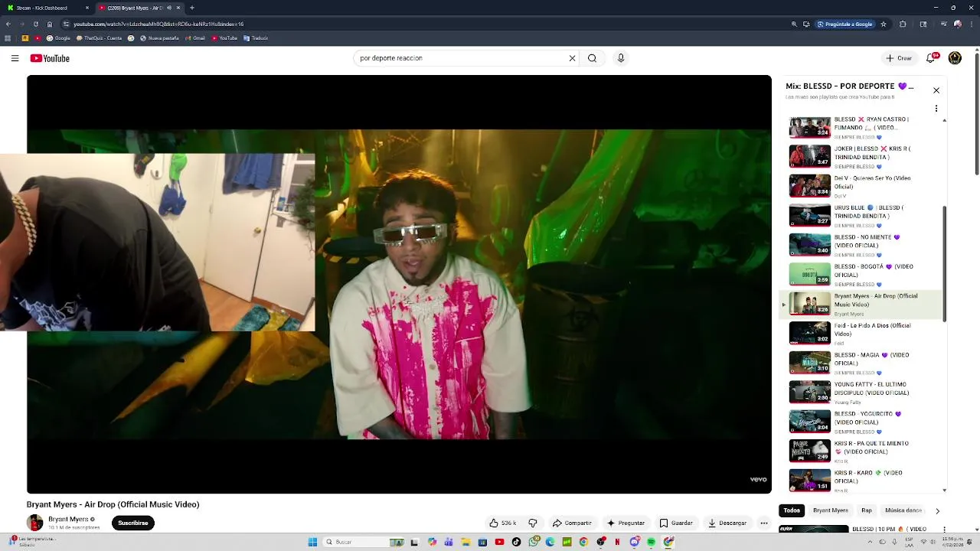
Task: Click the YouTube URL address bar
Action: coord(421,24)
